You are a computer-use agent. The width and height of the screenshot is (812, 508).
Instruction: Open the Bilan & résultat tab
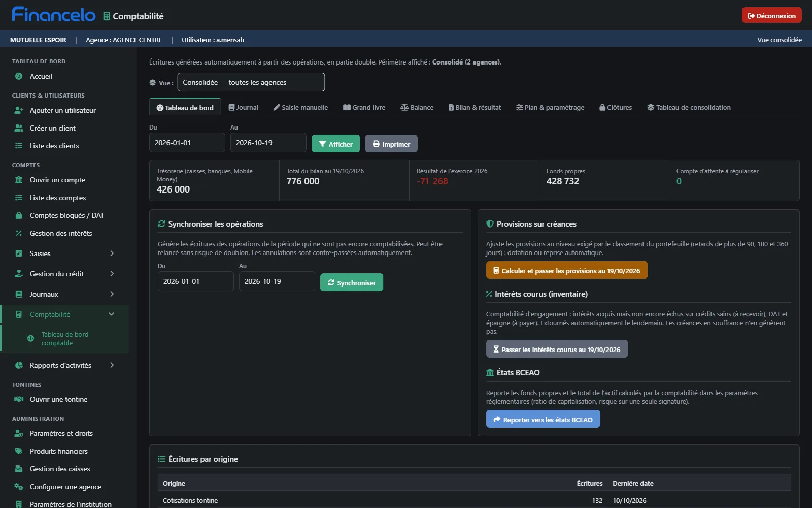pos(475,107)
